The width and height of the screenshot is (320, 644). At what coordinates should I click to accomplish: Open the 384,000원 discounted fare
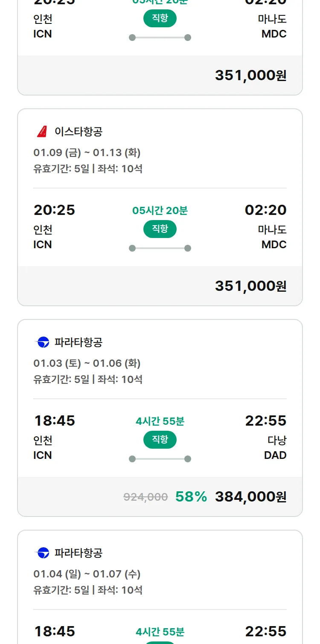pyautogui.click(x=250, y=496)
